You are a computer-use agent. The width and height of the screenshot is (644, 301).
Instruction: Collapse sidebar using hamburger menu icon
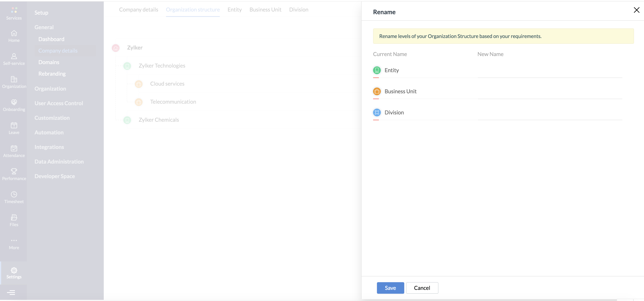pos(11,292)
